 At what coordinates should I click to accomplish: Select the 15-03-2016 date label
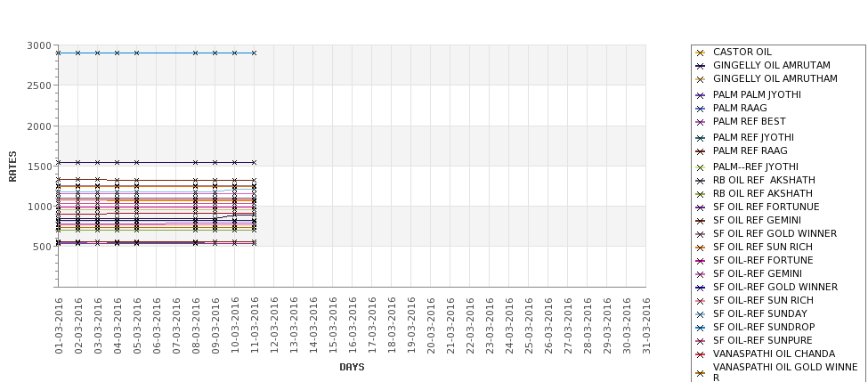click(333, 326)
